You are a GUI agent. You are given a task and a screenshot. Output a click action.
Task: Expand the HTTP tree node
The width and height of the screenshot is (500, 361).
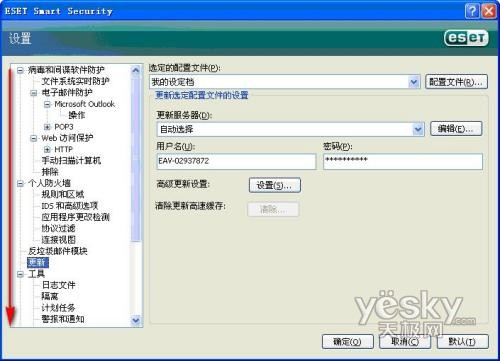click(47, 149)
